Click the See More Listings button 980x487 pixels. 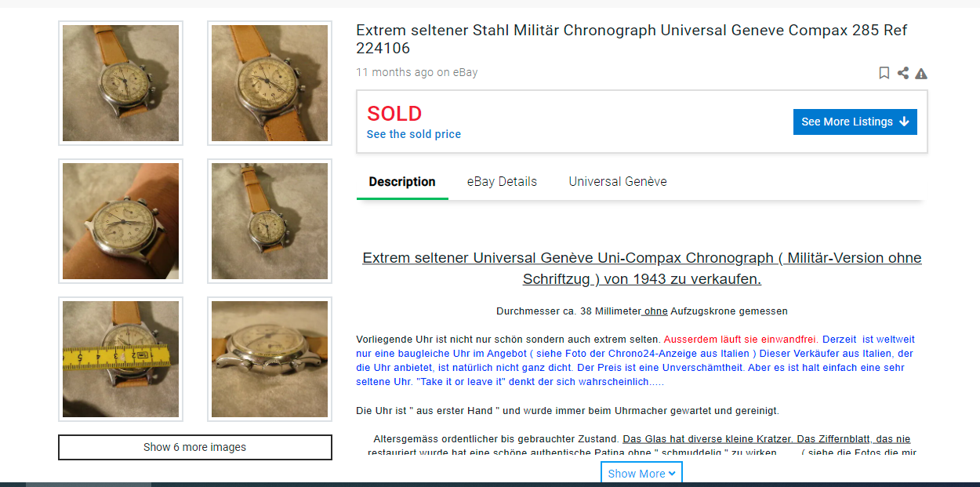[x=855, y=122]
